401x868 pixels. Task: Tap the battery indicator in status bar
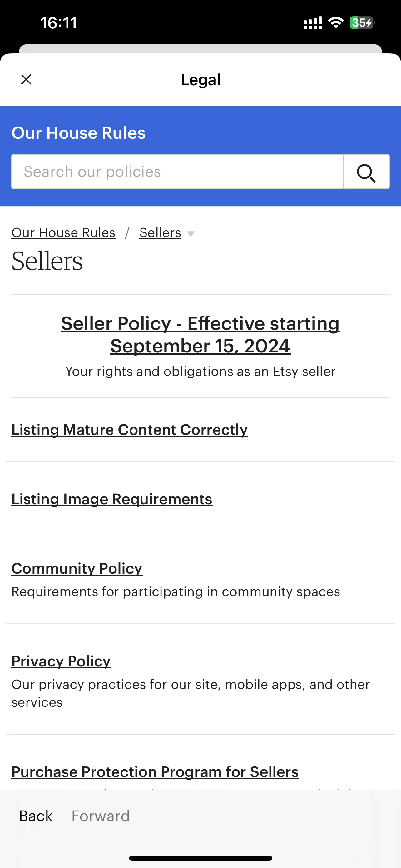362,23
